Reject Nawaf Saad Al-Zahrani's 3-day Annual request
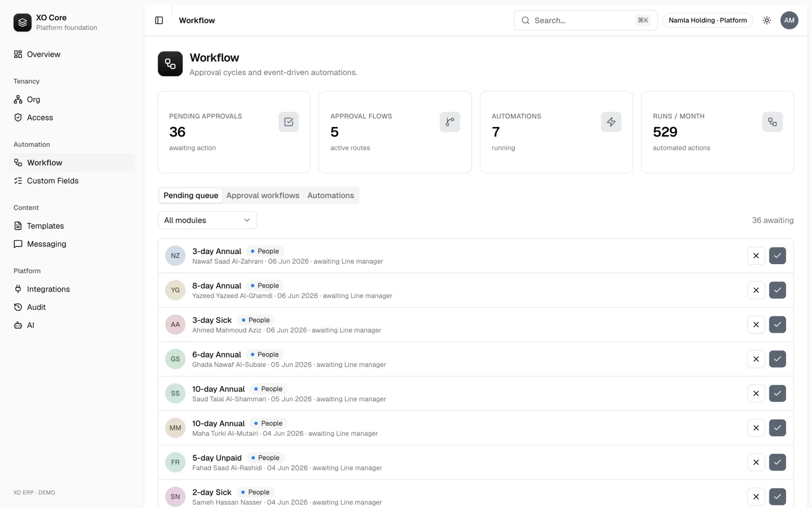This screenshot has width=812, height=508. (x=756, y=256)
